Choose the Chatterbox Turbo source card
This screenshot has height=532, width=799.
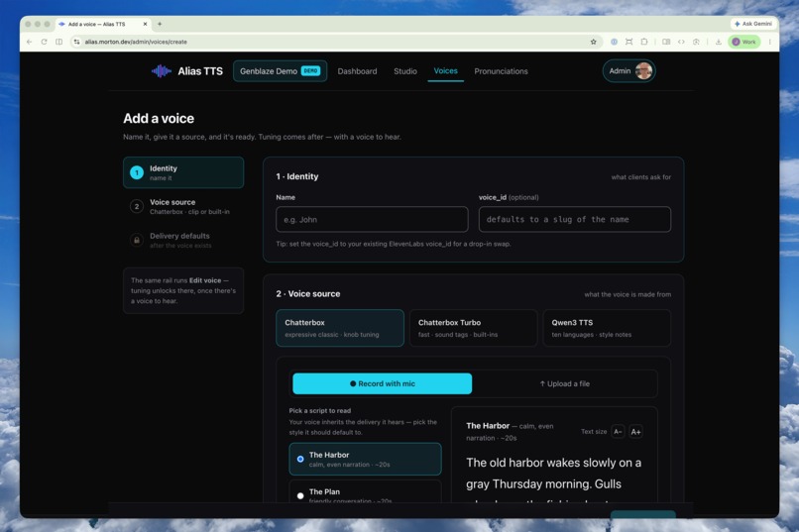pos(473,328)
